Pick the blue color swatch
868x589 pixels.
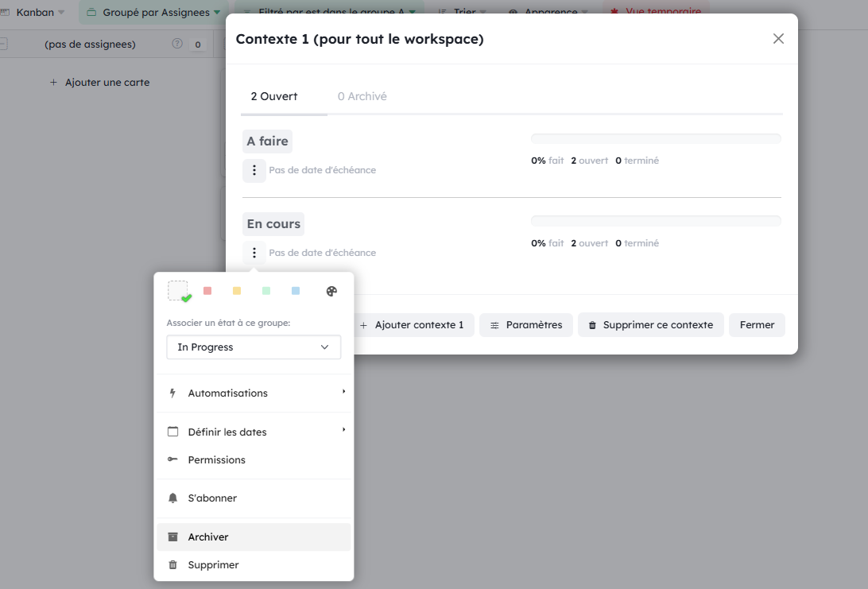[x=296, y=291]
